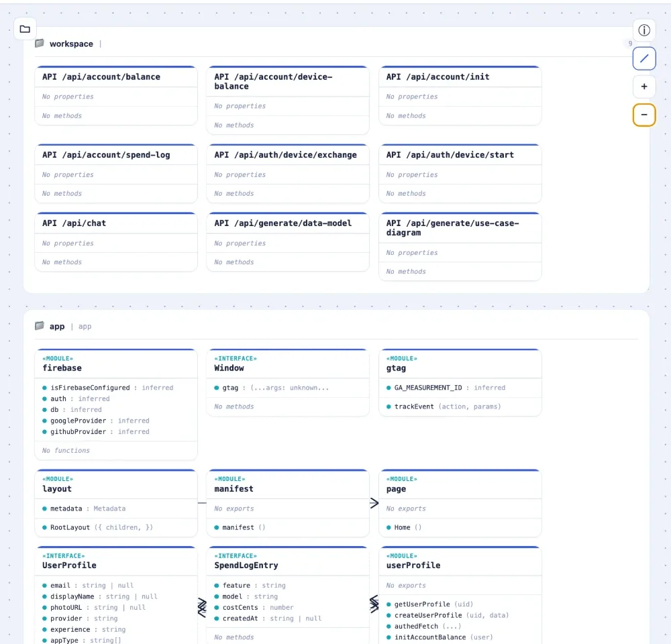
Task: Click googleProvider property in firebase
Action: 96,421
